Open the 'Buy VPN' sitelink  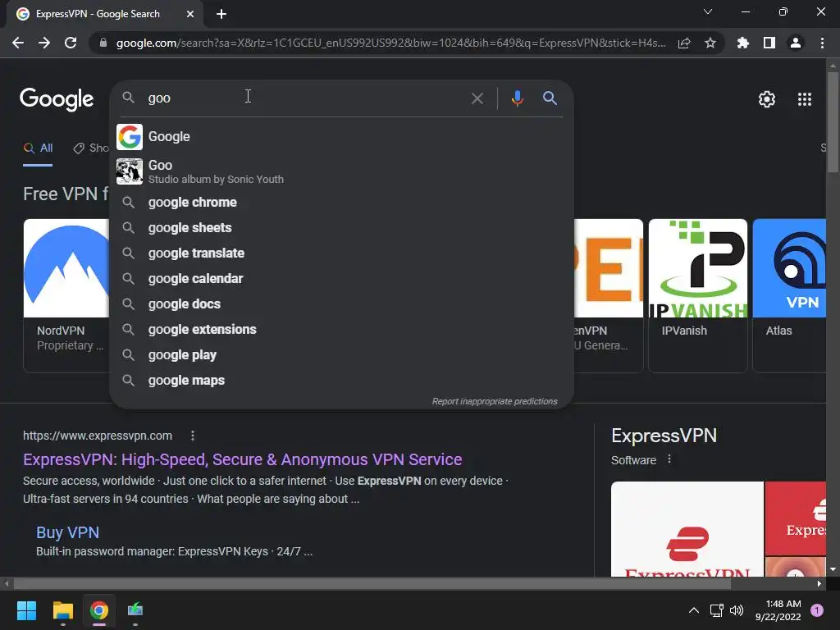coord(67,532)
